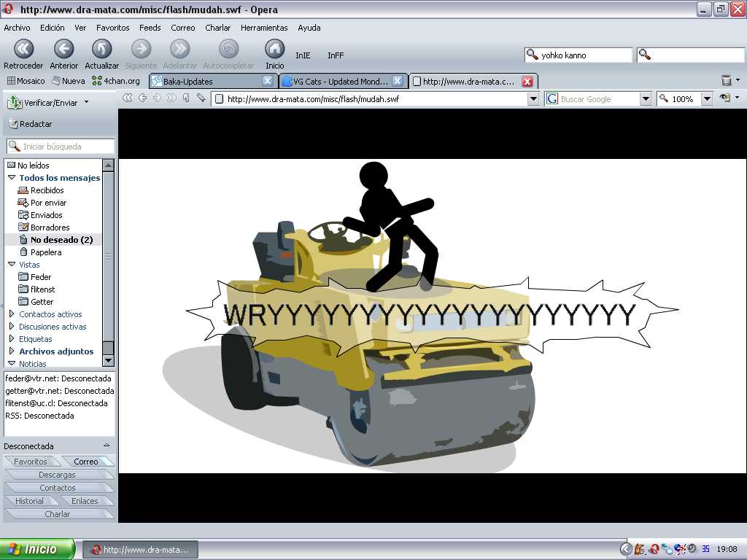
Task: Expand the Contactos activos section
Action: click(12, 314)
